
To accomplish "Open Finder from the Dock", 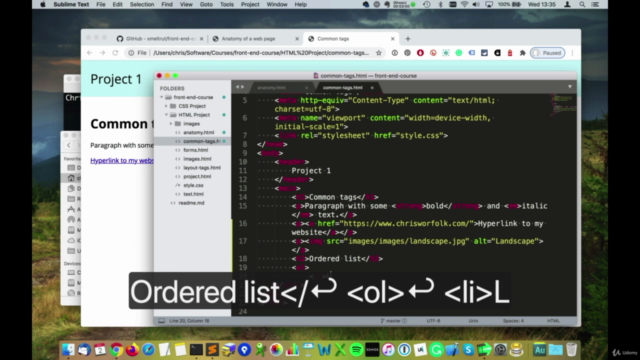I will click(68, 350).
